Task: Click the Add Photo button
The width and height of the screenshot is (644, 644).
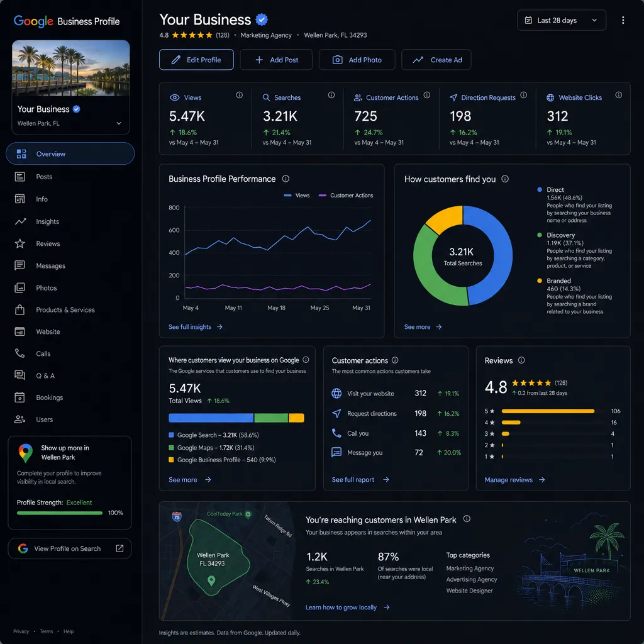Action: 357,60
